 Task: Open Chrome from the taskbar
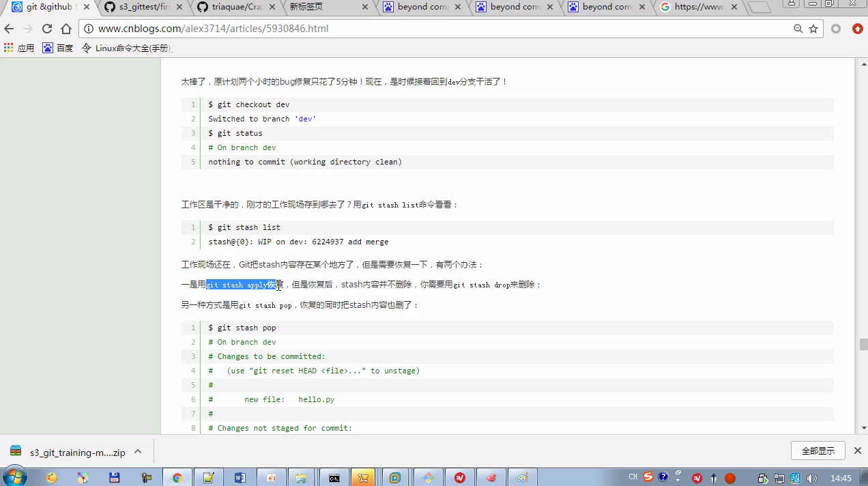coord(177,478)
